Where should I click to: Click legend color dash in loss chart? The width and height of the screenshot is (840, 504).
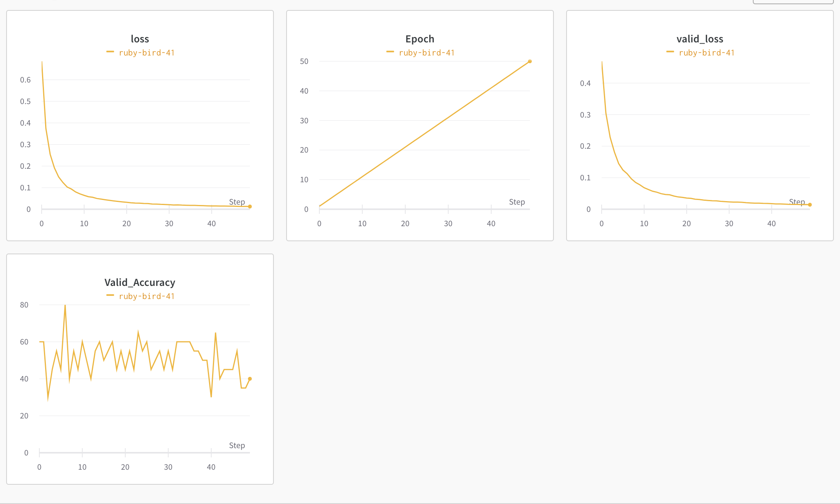110,52
